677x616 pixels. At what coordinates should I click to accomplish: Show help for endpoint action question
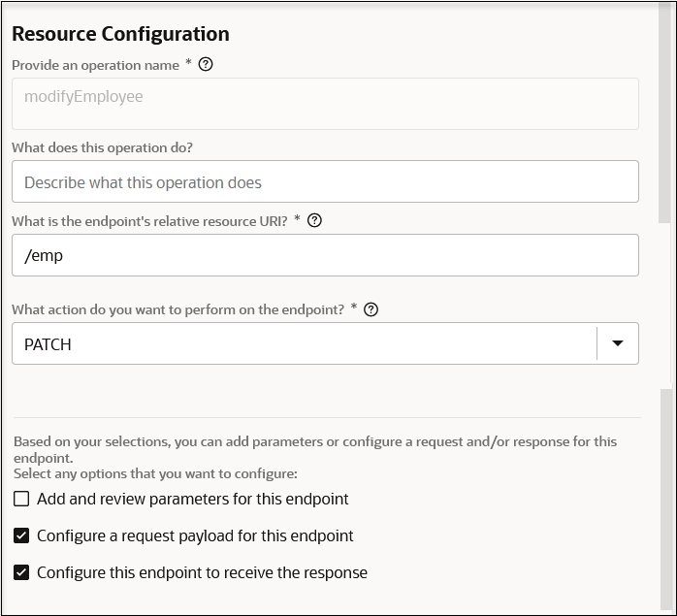(x=370, y=309)
